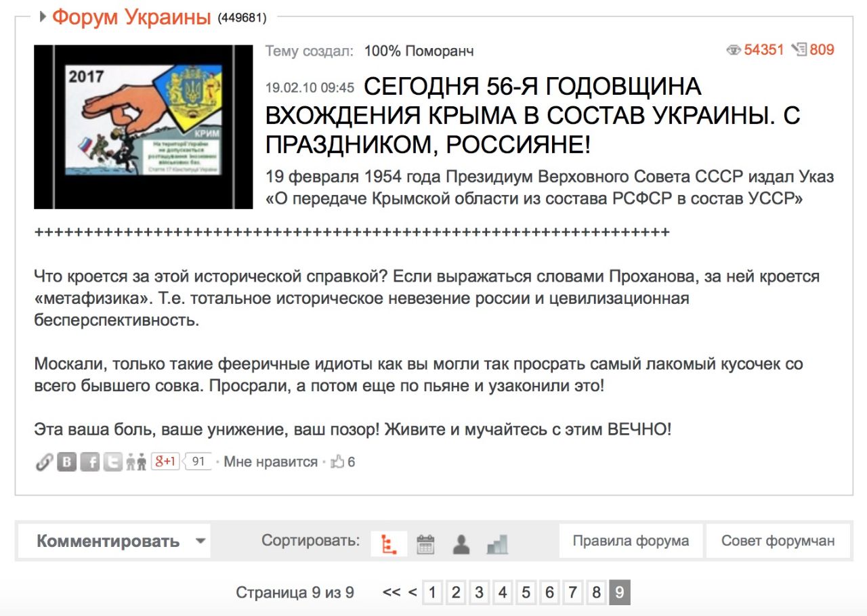Image resolution: width=867 pixels, height=616 pixels.
Task: Open the Комментировать dropdown arrow
Action: click(200, 542)
